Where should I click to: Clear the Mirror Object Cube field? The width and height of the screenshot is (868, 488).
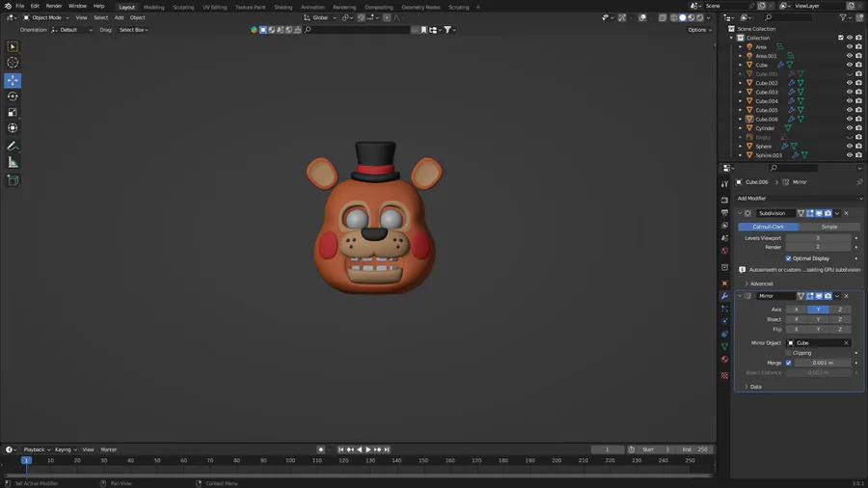tap(846, 343)
